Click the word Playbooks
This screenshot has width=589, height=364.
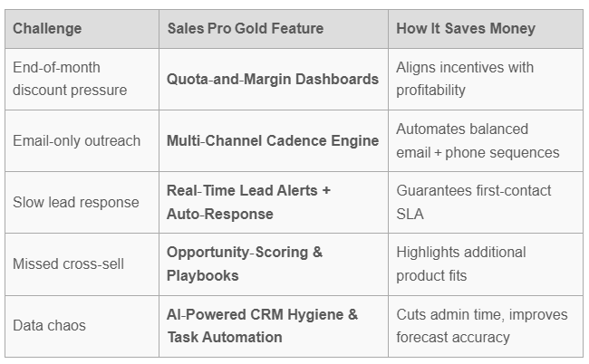pyautogui.click(x=202, y=275)
